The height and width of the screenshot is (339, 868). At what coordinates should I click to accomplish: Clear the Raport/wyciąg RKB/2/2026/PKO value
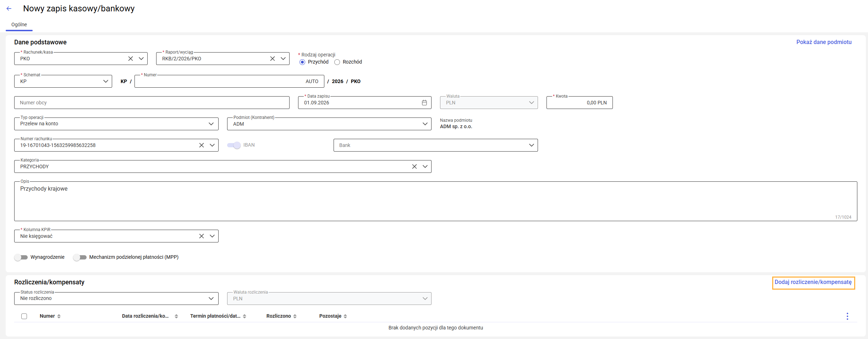tap(273, 59)
